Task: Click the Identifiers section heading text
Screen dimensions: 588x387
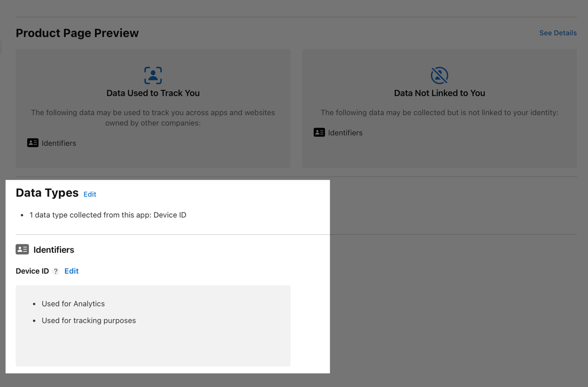Action: point(53,250)
